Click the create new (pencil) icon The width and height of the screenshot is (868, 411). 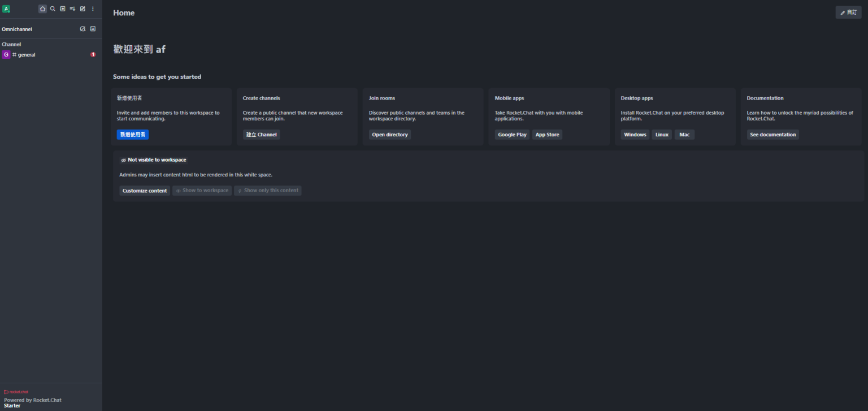83,8
